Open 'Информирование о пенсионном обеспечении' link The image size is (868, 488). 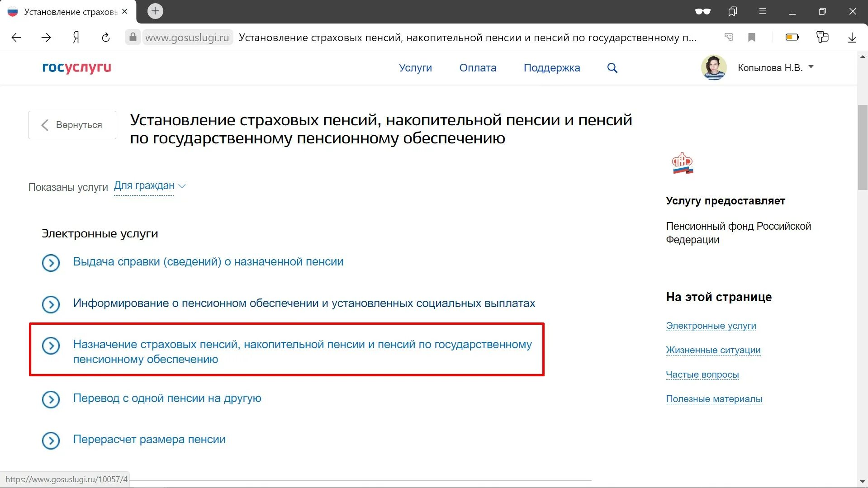(x=304, y=303)
